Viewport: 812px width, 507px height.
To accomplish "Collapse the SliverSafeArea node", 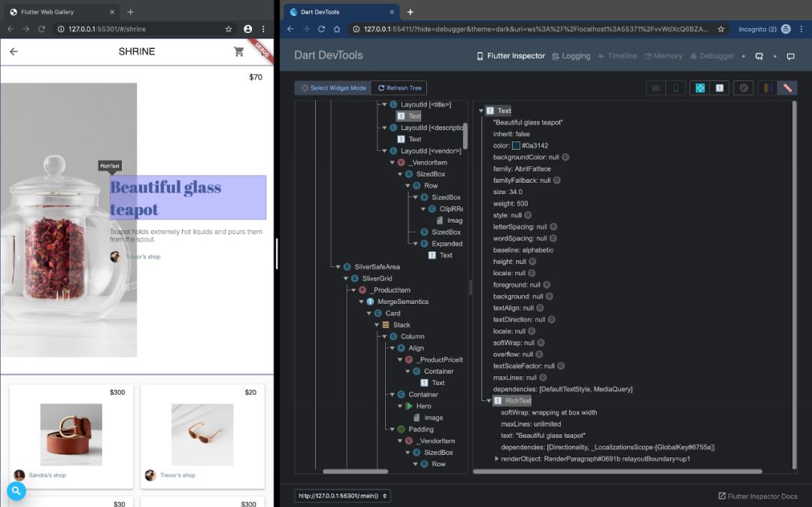I will (x=338, y=267).
